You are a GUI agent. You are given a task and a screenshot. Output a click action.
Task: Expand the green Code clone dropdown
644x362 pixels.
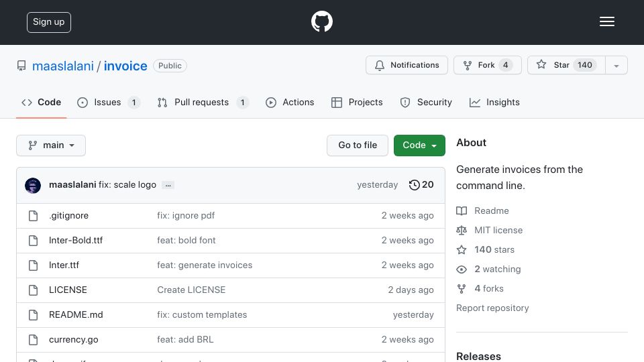click(419, 145)
